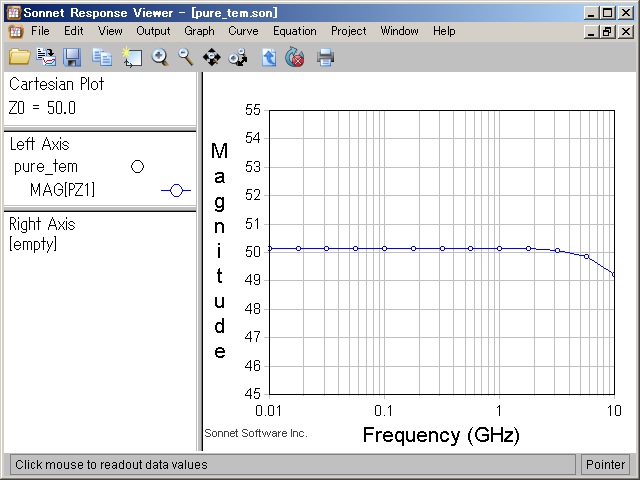Click the new plot window icon

pyautogui.click(x=131, y=57)
